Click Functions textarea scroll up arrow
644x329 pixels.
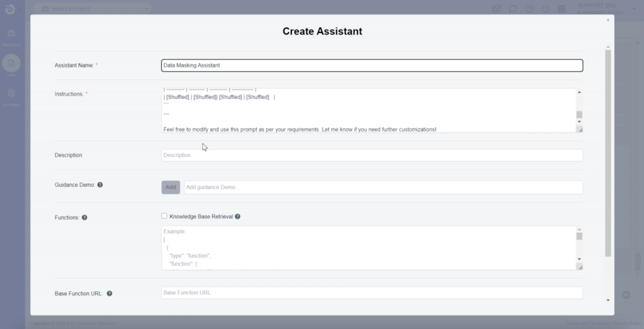pos(579,229)
